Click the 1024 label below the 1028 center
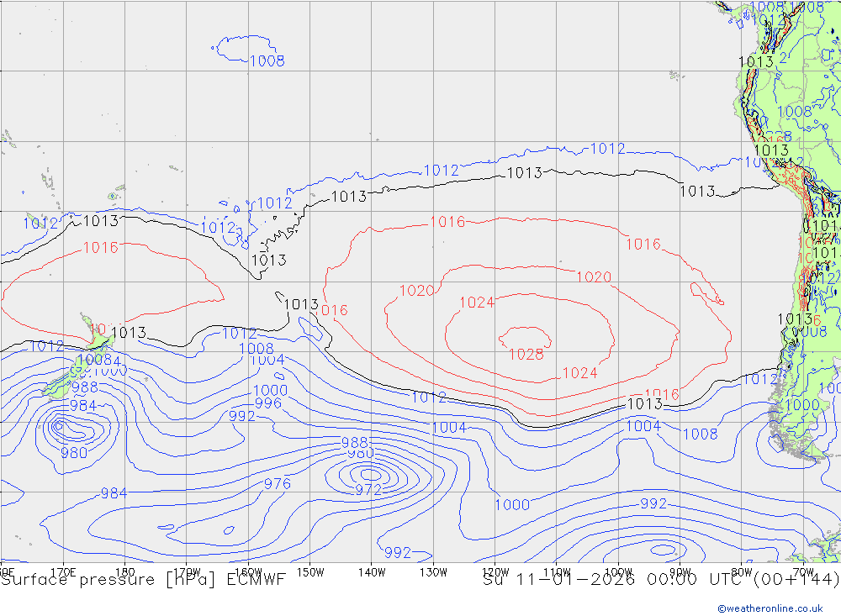Image resolution: width=841 pixels, height=616 pixels. [579, 372]
